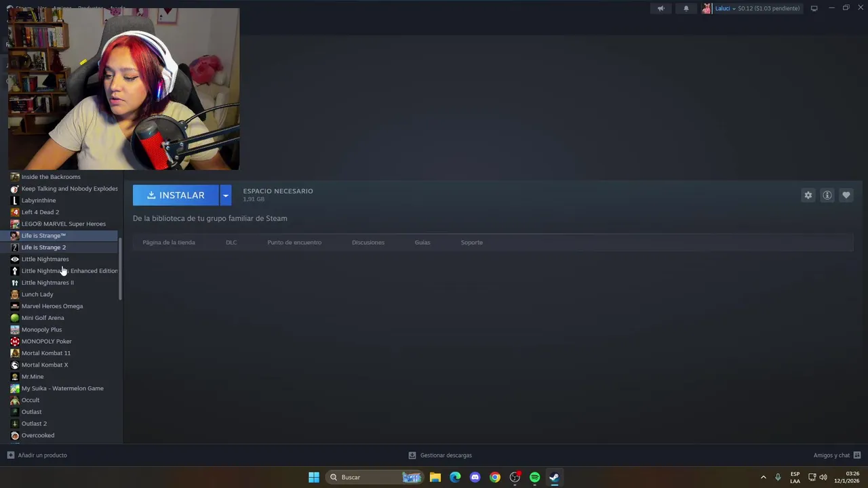868x488 pixels.
Task: Select Little Nightmares II
Action: [47, 283]
